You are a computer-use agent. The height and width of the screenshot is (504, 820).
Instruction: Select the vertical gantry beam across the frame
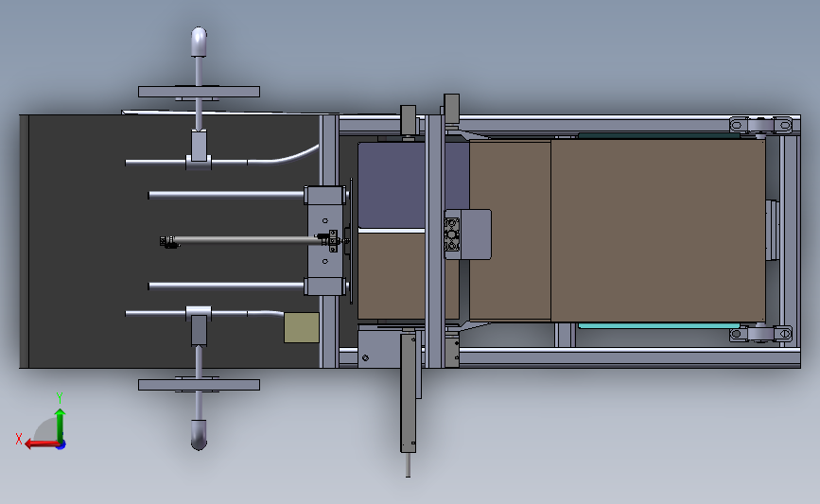point(434,240)
